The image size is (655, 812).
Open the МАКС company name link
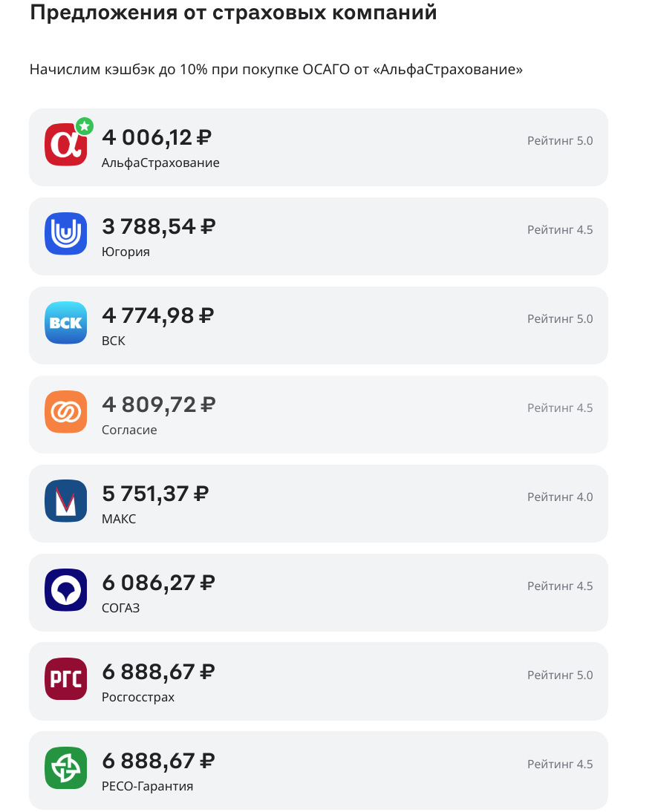point(119,519)
